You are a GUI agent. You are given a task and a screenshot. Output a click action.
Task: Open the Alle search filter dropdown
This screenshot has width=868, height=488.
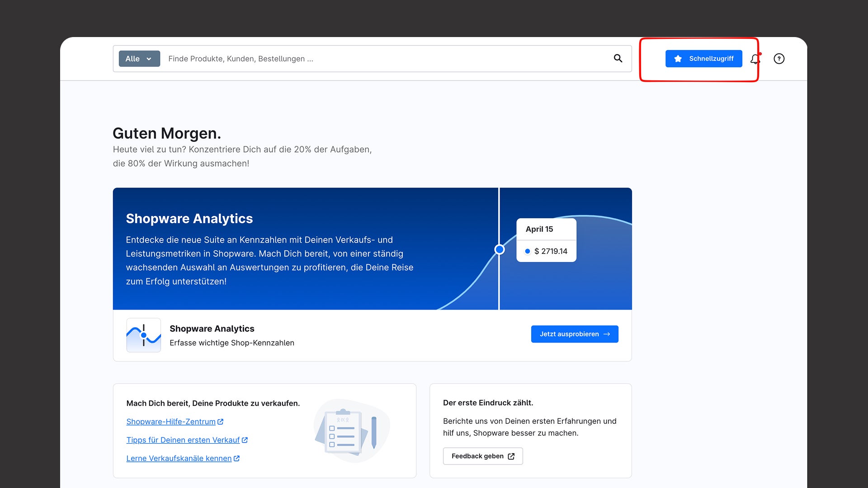click(139, 59)
